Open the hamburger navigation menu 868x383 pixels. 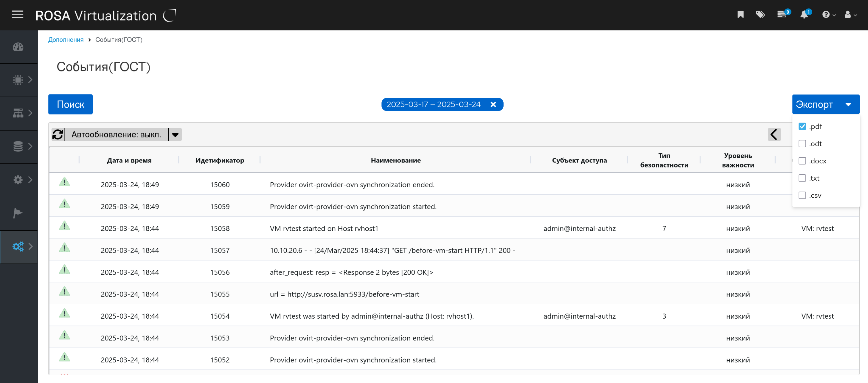coord(18,15)
